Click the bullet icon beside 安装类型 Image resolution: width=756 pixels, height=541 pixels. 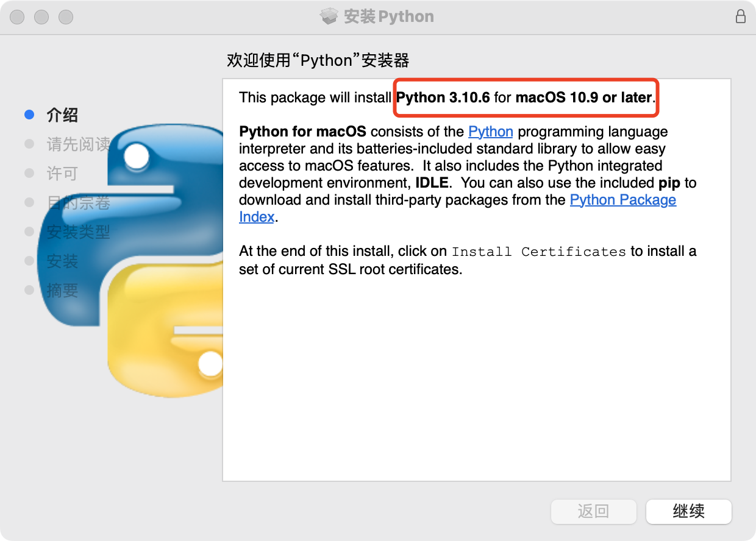[29, 232]
